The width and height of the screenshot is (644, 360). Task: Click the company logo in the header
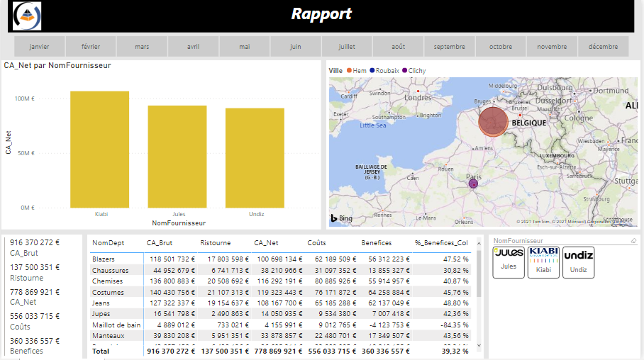tap(27, 16)
